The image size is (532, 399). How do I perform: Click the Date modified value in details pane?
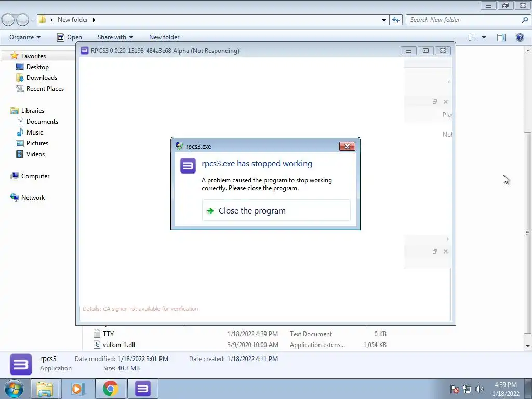click(143, 358)
